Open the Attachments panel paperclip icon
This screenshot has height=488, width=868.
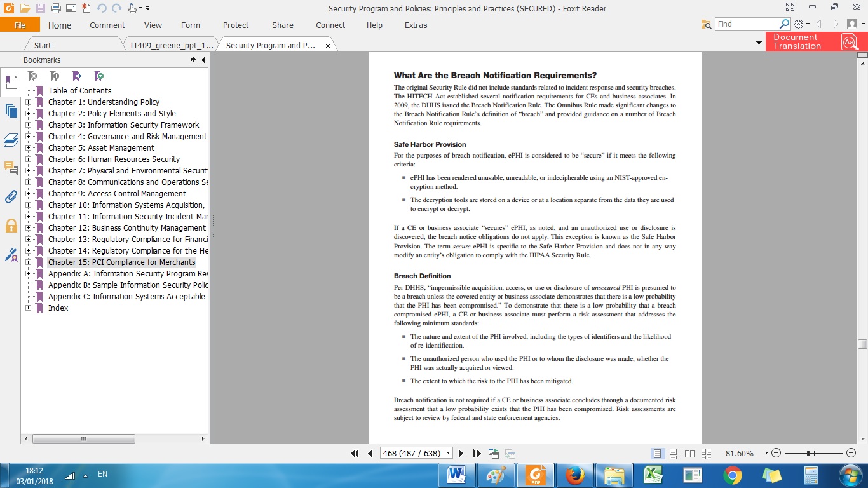[11, 196]
